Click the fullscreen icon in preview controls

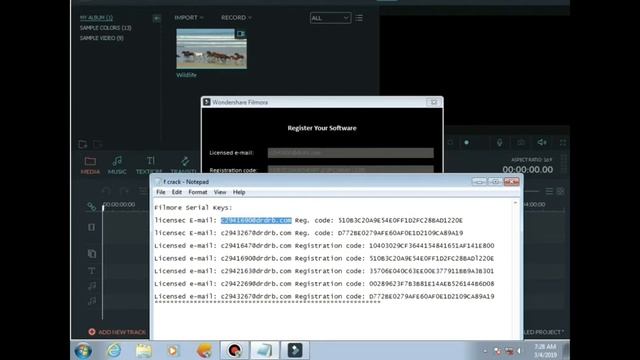563,142
